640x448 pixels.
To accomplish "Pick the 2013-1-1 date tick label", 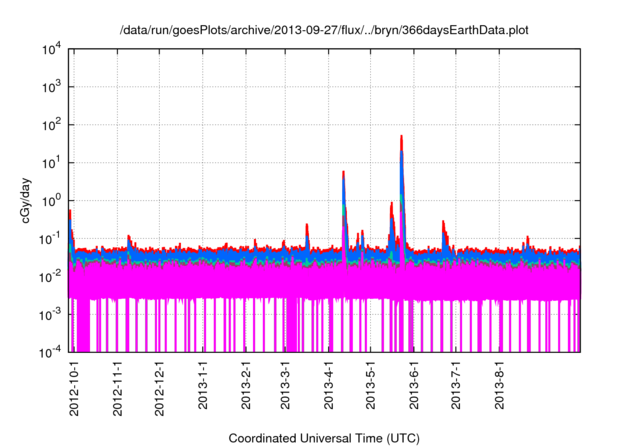I will pyautogui.click(x=202, y=383).
